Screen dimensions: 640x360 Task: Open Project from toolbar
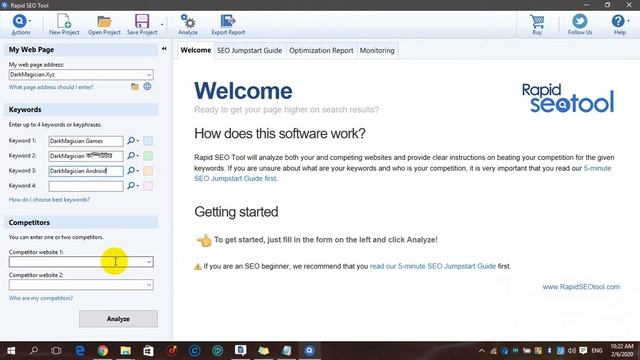point(104,24)
